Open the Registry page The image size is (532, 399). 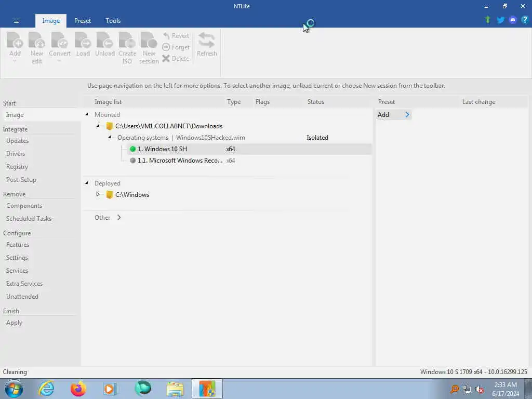(x=17, y=167)
